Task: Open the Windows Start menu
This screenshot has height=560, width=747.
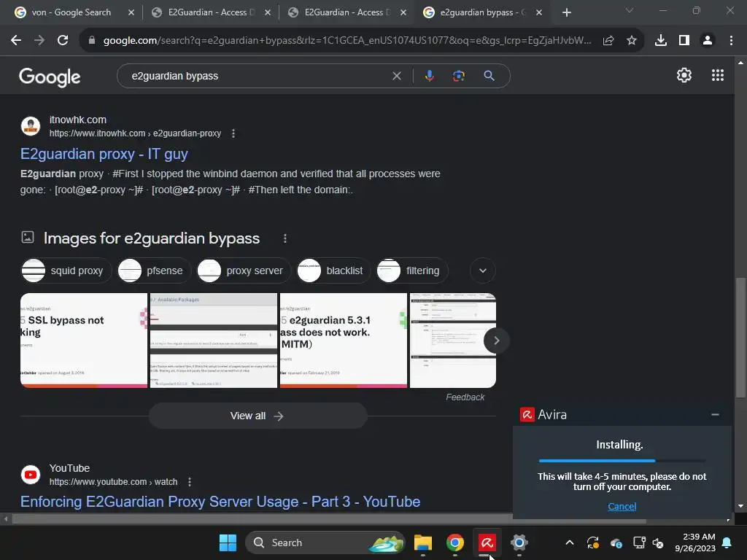Action: point(228,542)
